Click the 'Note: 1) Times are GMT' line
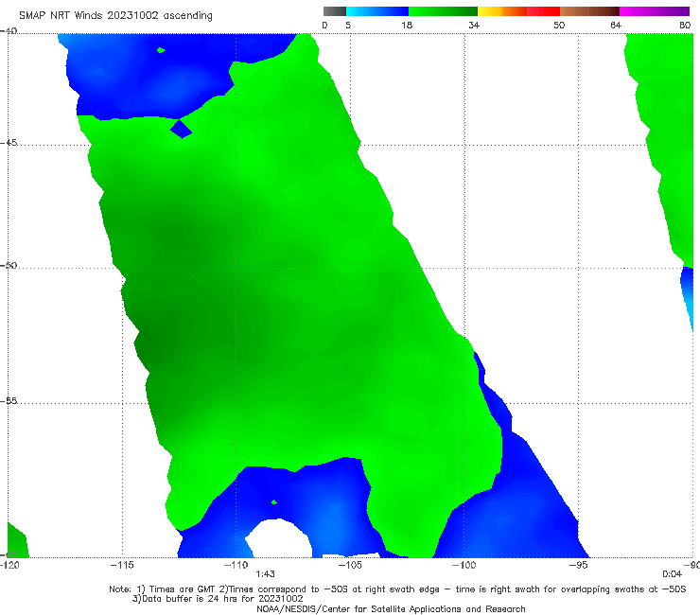 coord(397,589)
